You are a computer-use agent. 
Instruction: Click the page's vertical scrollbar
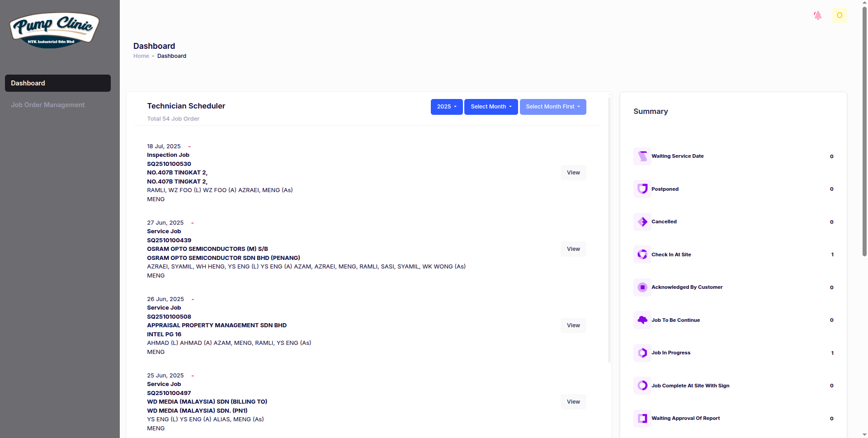click(864, 136)
